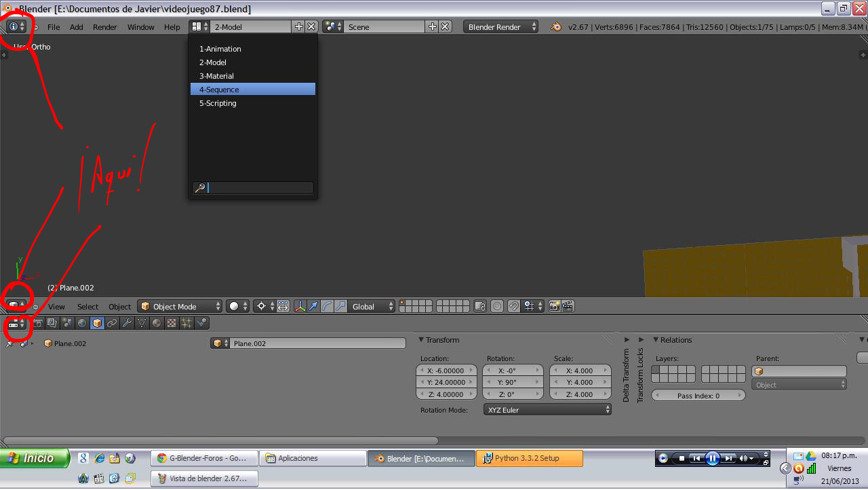Select the scale manipulator icon
This screenshot has width=868, height=490.
(340, 306)
